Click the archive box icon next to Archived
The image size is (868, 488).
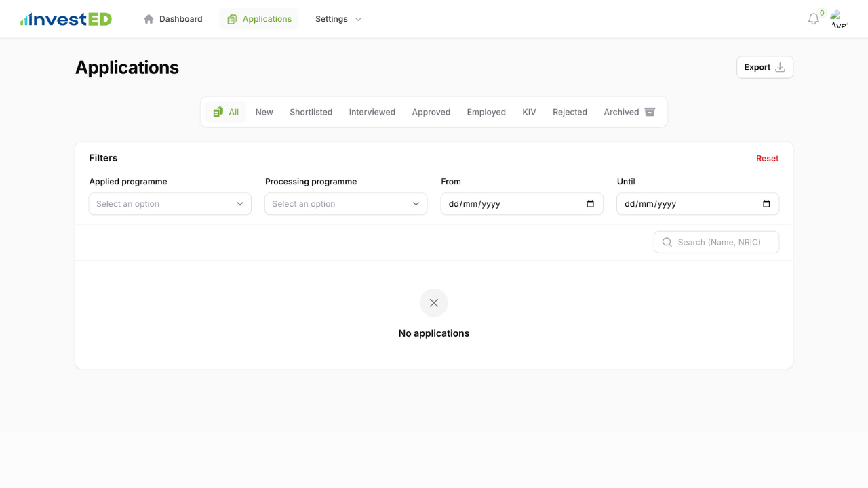[649, 112]
